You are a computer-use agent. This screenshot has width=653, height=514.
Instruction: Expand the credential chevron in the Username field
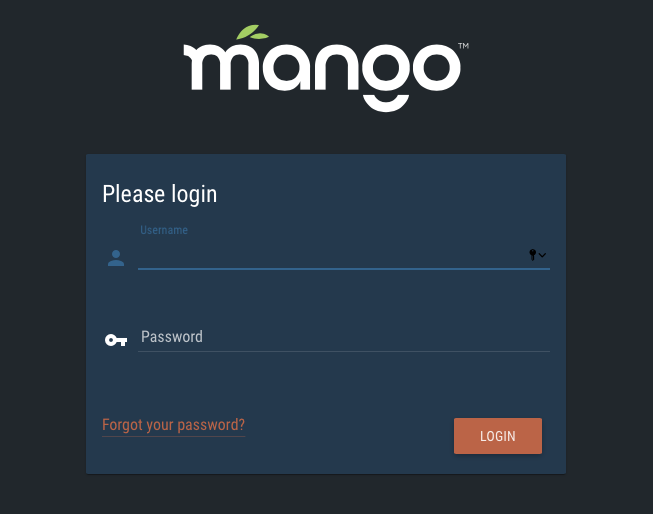(x=542, y=255)
